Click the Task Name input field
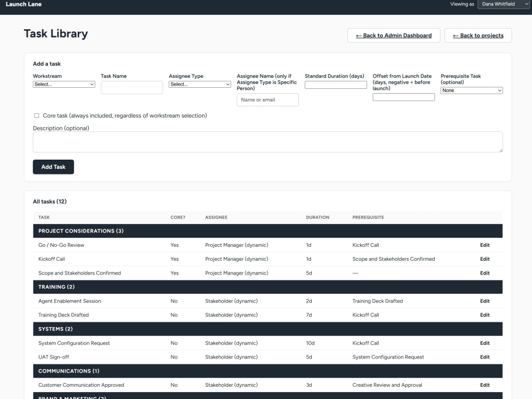The width and height of the screenshot is (532, 399). (x=131, y=87)
